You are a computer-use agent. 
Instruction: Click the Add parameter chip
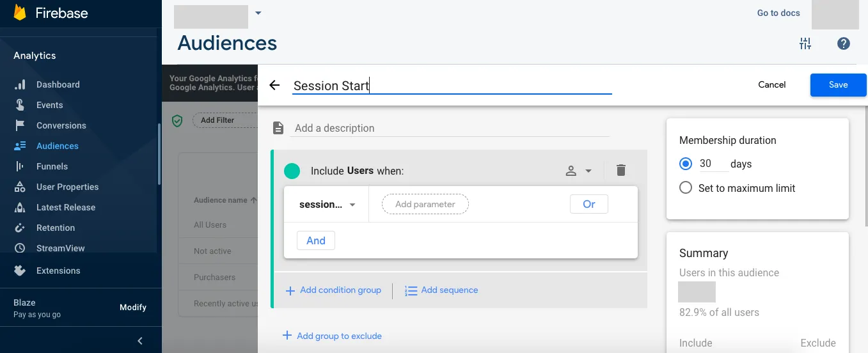pos(425,205)
